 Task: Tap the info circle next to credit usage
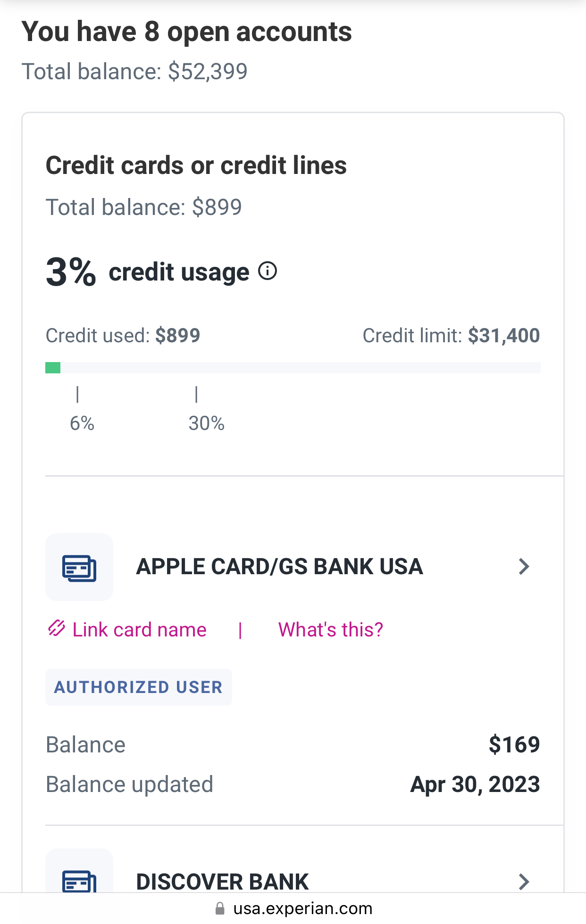[x=268, y=271]
